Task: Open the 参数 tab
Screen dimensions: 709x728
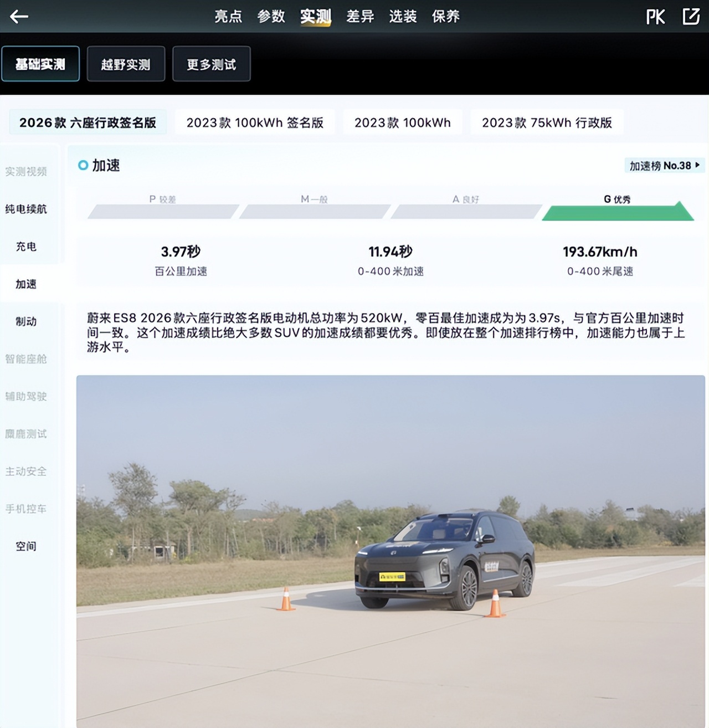Action: (271, 17)
